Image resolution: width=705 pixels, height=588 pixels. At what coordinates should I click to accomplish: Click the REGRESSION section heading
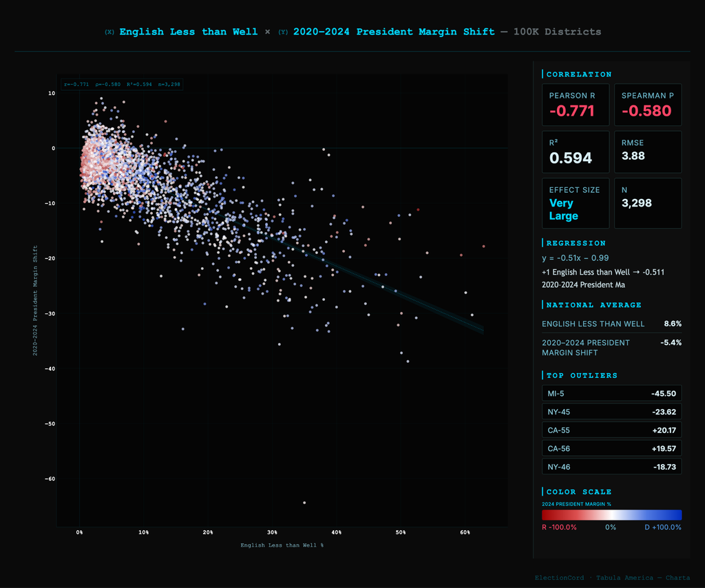point(576,243)
